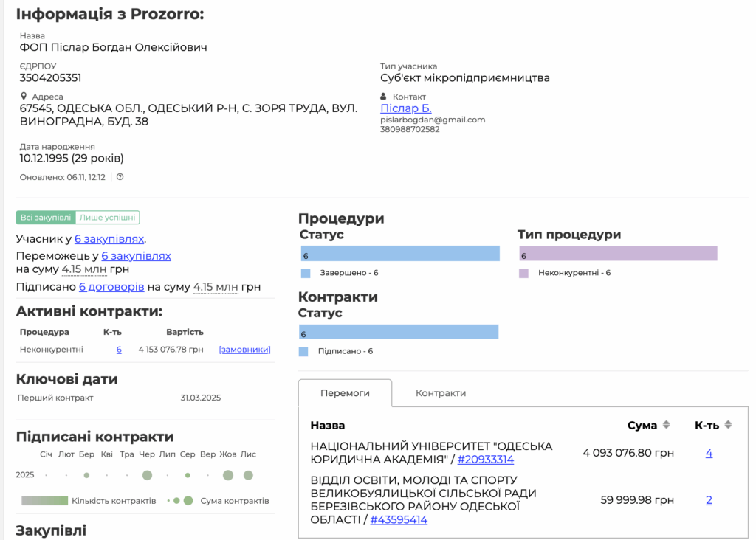Select the 'Всі закупівлі' toggle option
The height and width of the screenshot is (540, 756).
pyautogui.click(x=46, y=218)
